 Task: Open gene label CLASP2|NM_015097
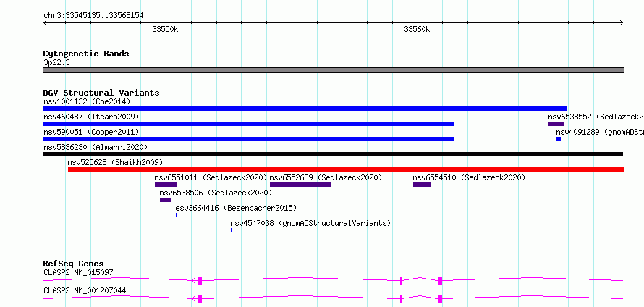point(78,272)
